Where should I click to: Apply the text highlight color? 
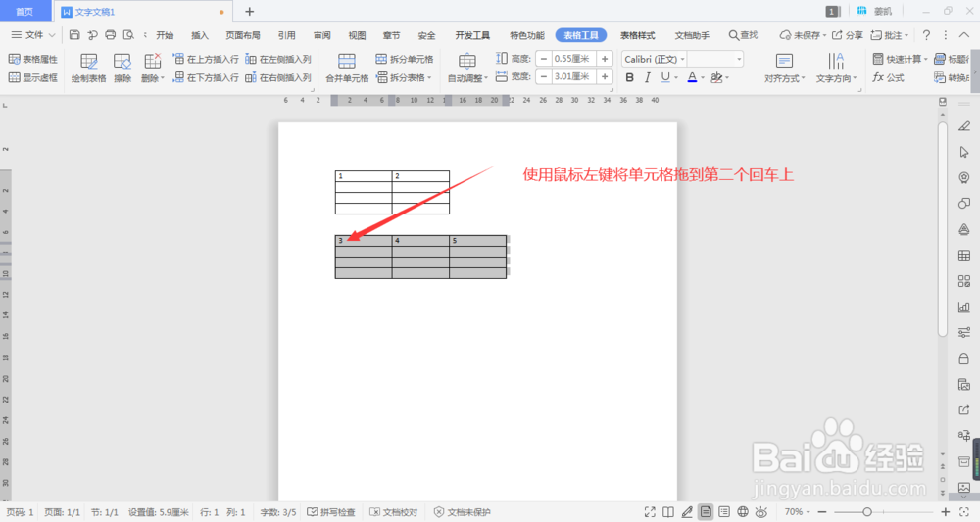click(x=717, y=77)
